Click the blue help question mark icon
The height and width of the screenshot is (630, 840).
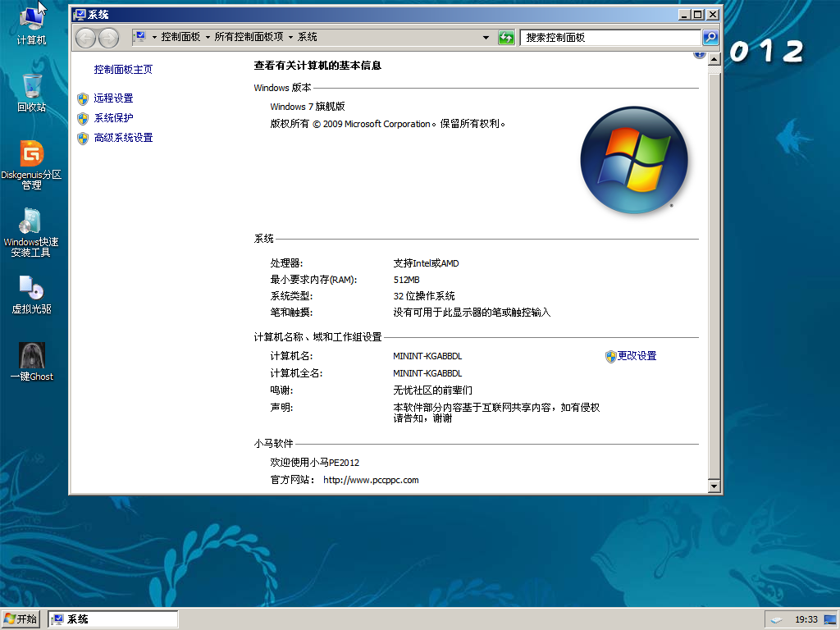pos(699,54)
